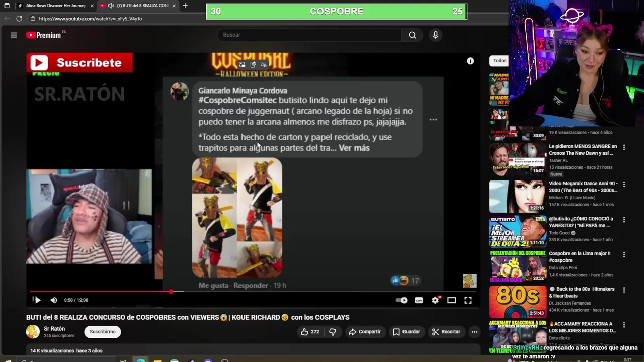The width and height of the screenshot is (644, 362).
Task: Open a new browser tab
Action: [x=185, y=6]
